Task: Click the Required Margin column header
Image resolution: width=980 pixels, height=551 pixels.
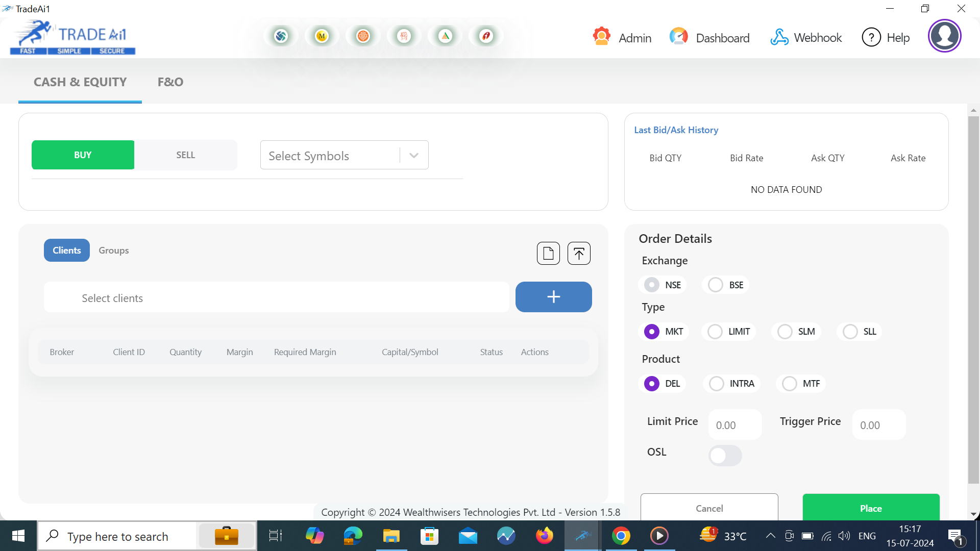Action: click(305, 352)
